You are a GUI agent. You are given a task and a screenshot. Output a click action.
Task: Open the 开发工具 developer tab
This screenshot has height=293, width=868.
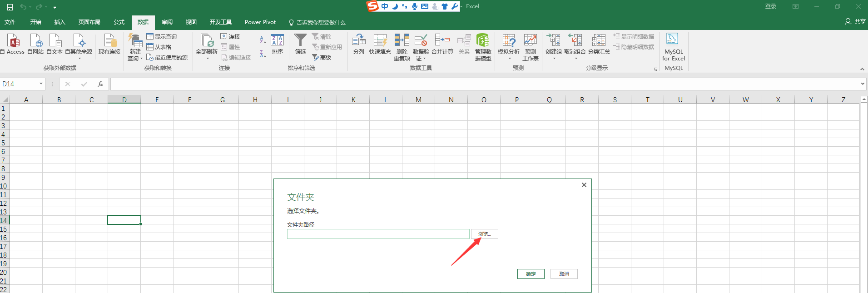pos(221,22)
